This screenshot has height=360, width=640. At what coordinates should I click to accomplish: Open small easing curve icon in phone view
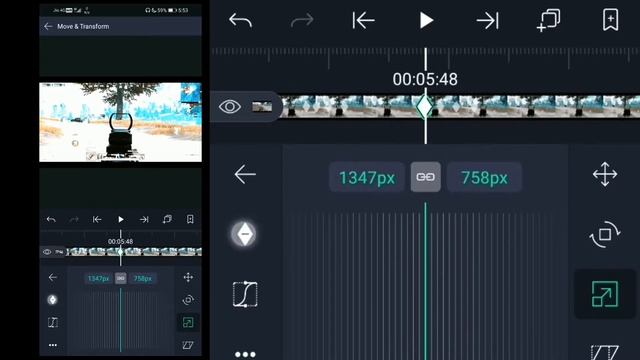[53, 322]
